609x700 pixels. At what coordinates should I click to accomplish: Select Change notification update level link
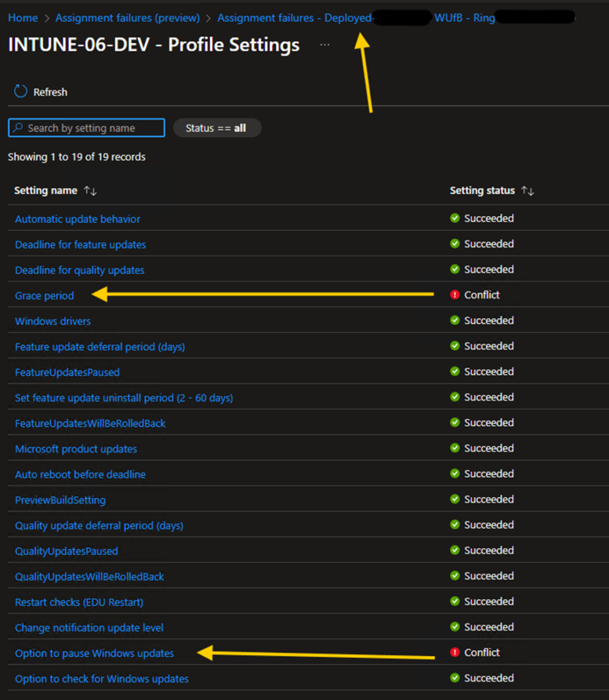coord(89,628)
